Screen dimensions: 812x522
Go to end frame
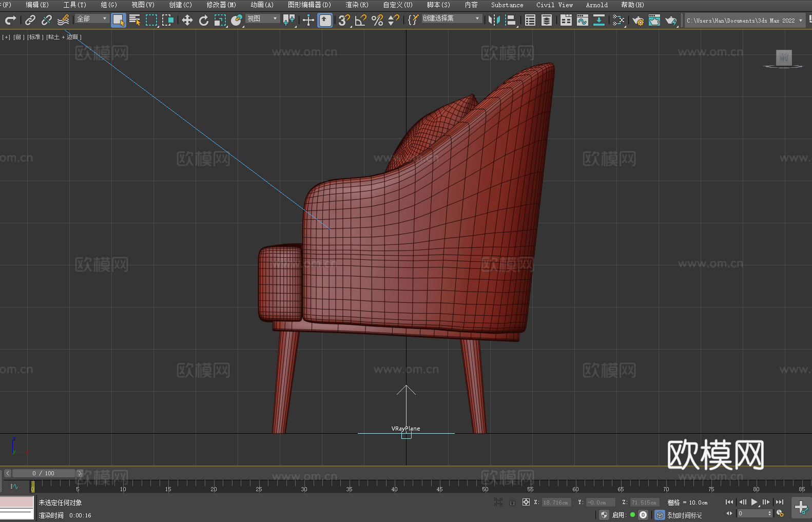tap(780, 502)
